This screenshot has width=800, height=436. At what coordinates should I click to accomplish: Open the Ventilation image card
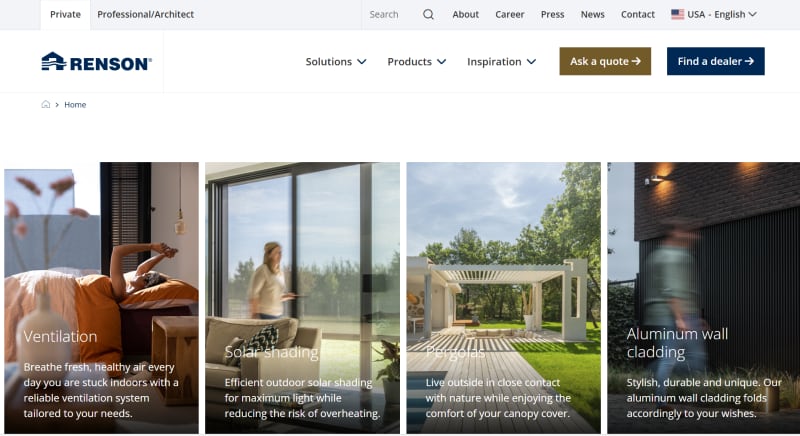102,298
